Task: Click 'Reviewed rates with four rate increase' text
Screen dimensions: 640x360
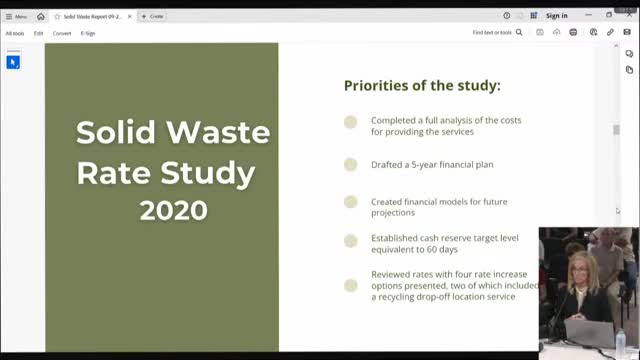Action: coord(449,274)
